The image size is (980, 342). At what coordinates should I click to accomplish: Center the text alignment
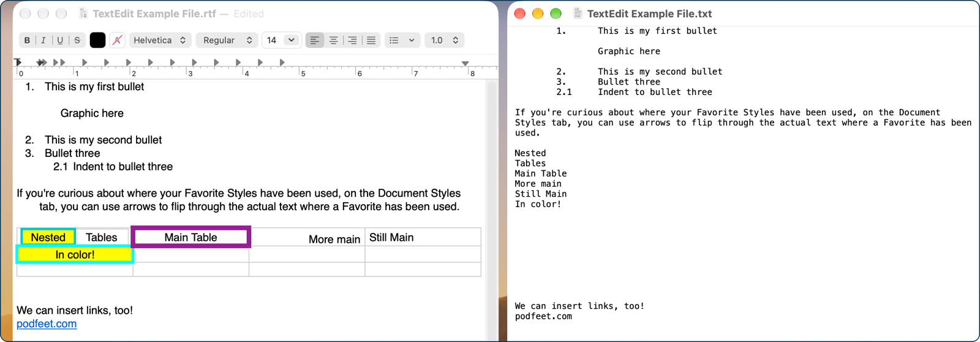[333, 40]
